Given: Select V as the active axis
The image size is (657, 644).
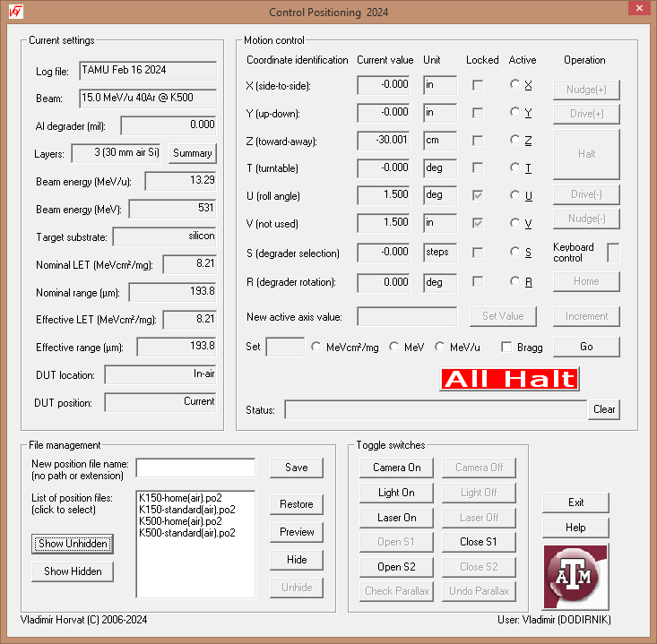Looking at the screenshot, I should click(x=514, y=222).
